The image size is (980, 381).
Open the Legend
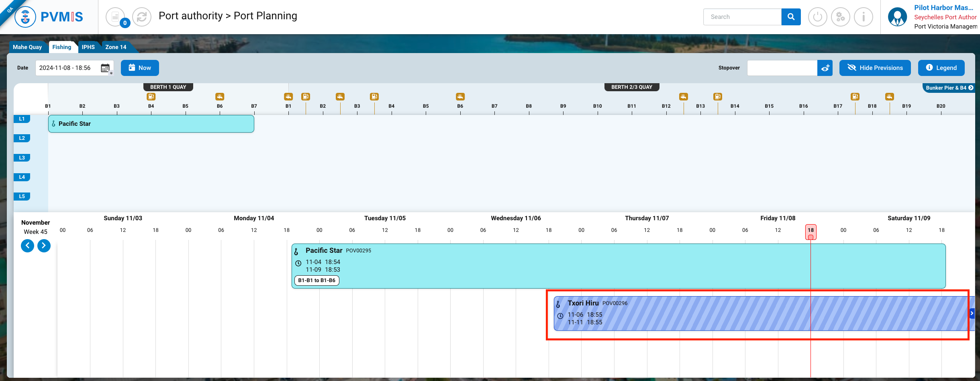pos(941,68)
